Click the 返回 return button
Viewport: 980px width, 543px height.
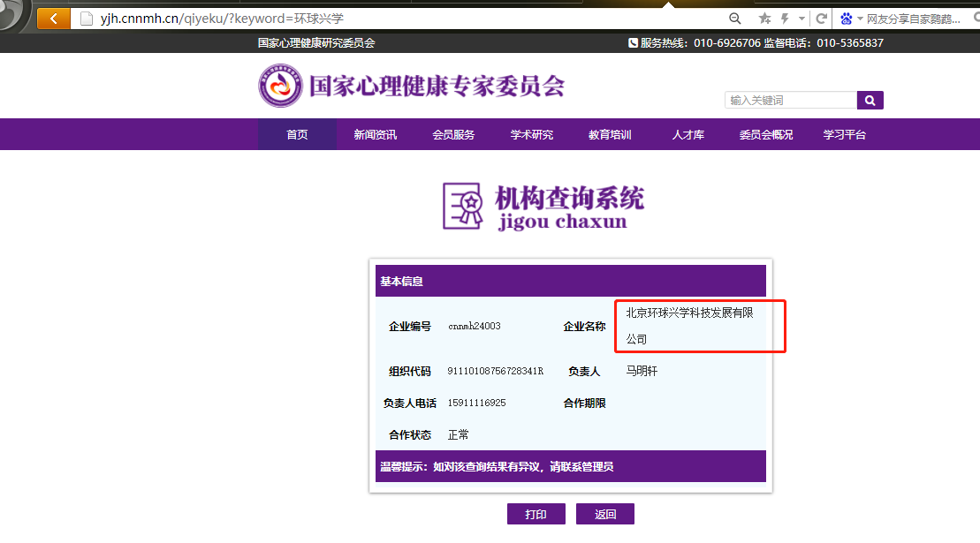pos(604,513)
